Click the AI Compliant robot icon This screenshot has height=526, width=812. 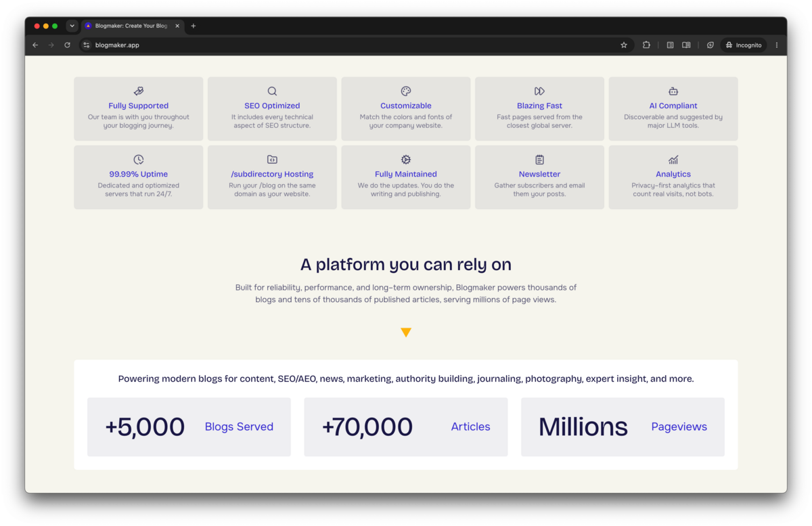pyautogui.click(x=673, y=91)
